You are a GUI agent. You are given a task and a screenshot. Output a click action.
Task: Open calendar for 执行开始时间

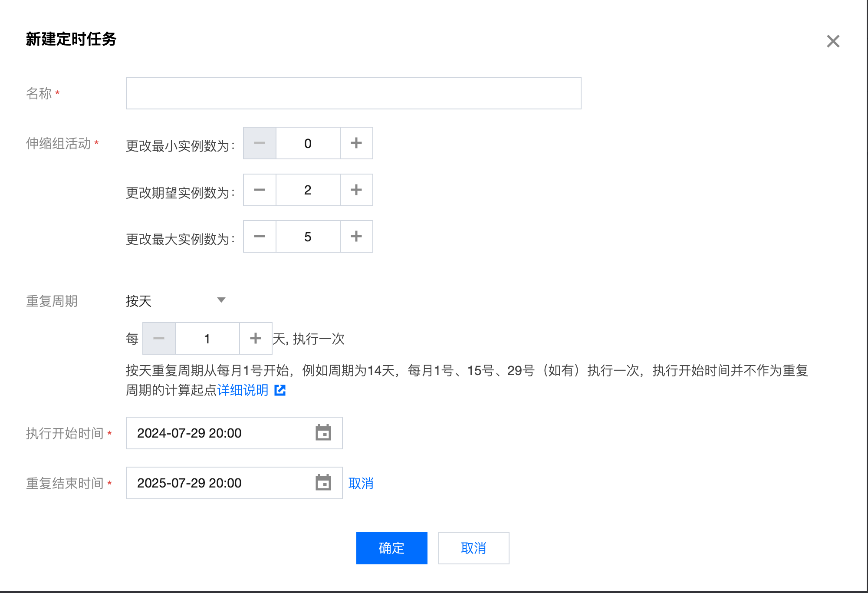[323, 433]
